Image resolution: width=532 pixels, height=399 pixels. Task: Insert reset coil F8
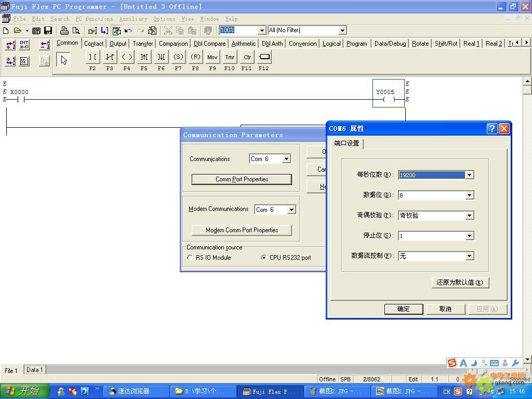195,57
